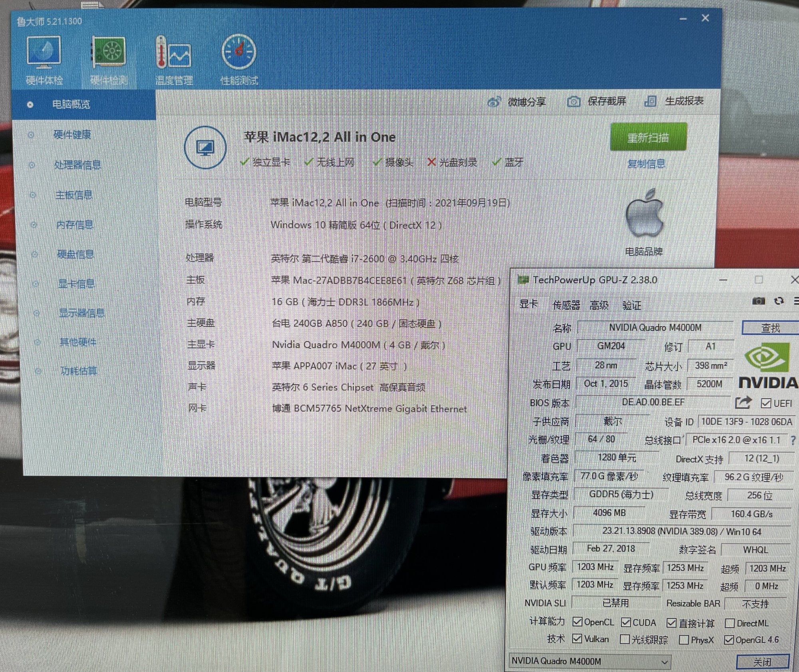Toggle the UEFI checkbox
799x672 pixels.
pos(766,403)
